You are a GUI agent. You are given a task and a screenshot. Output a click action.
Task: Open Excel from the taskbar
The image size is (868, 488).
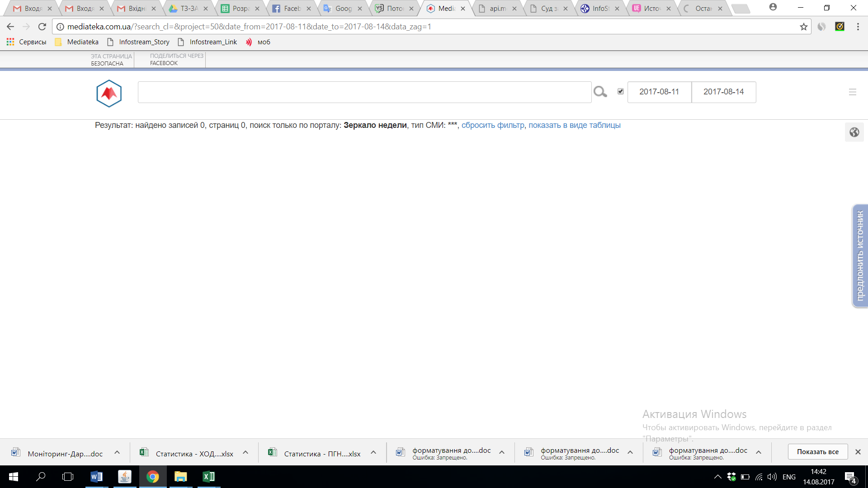[208, 477]
